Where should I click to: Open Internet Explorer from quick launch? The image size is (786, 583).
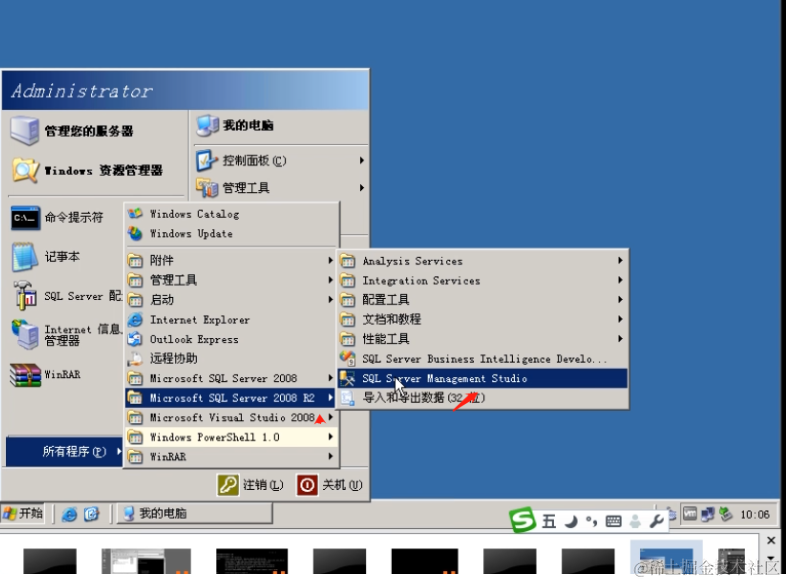click(69, 514)
